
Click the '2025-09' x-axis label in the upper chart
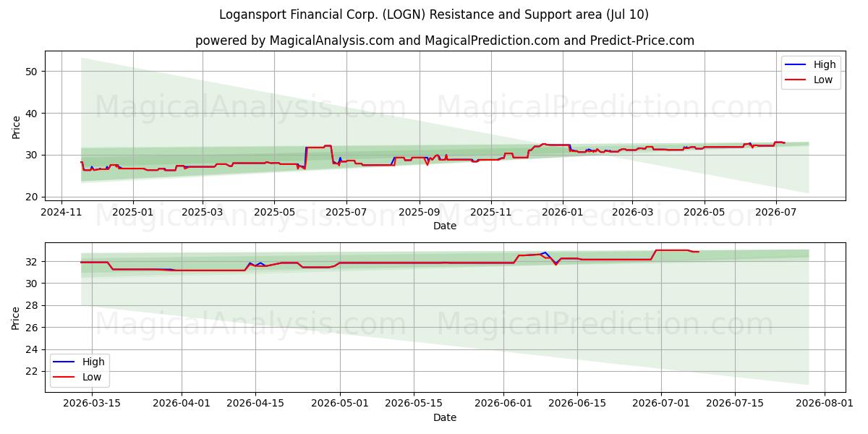420,213
